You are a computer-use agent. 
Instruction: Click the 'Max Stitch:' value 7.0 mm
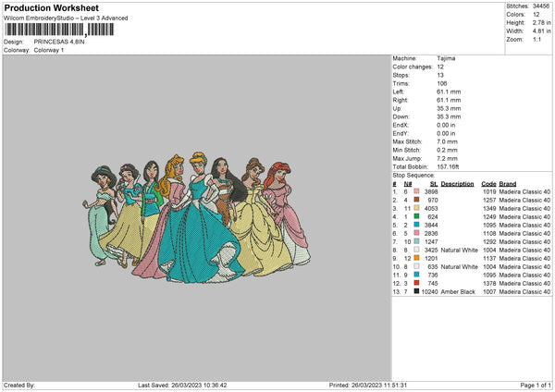[448, 141]
